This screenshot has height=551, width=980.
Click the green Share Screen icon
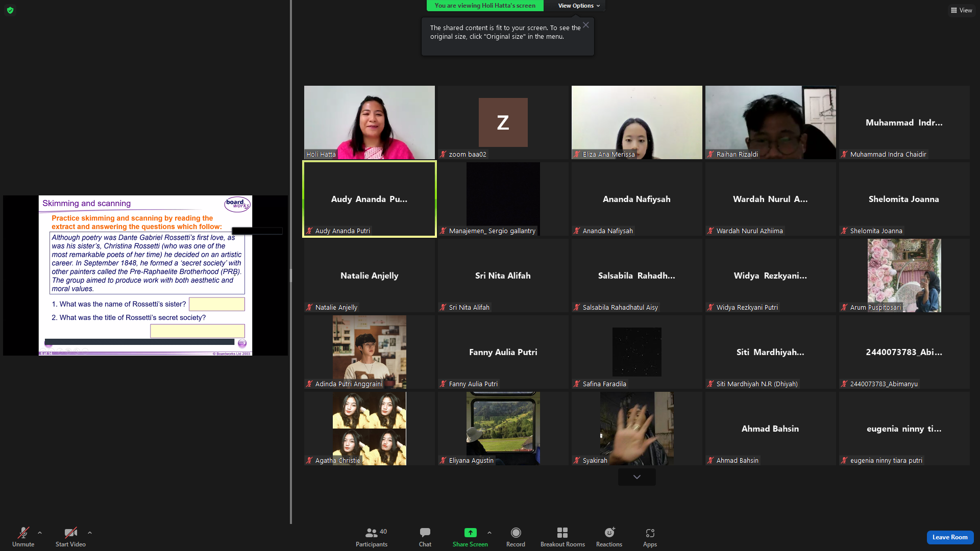pyautogui.click(x=470, y=533)
